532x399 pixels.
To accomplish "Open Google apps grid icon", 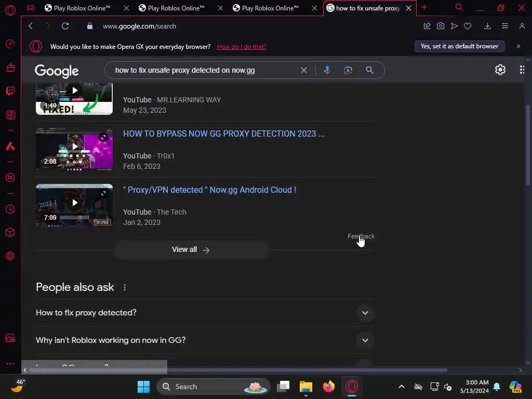I will point(522,70).
